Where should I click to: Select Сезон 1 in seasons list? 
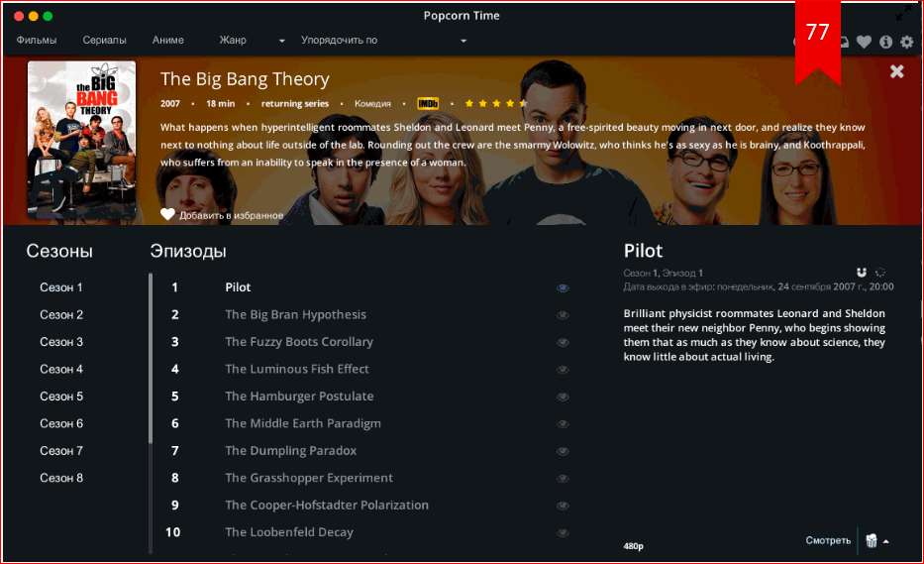tap(61, 287)
